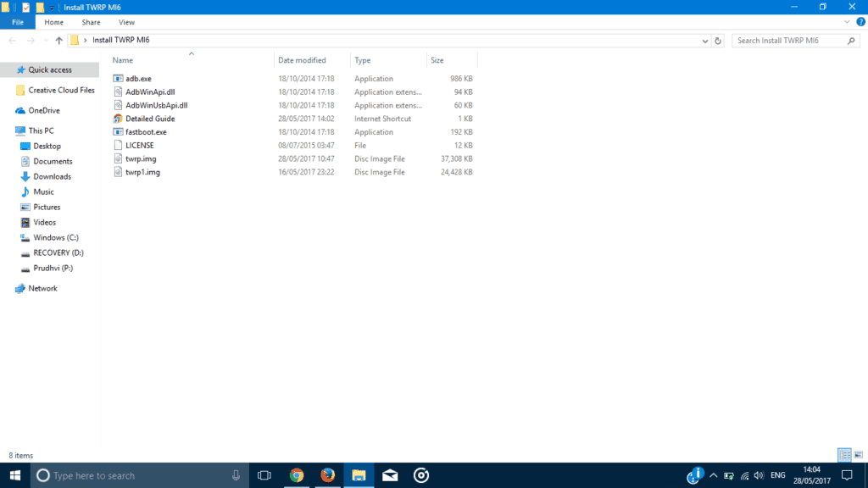
Task: Select the AdbWinUsbApi.dll file icon
Action: point(118,105)
